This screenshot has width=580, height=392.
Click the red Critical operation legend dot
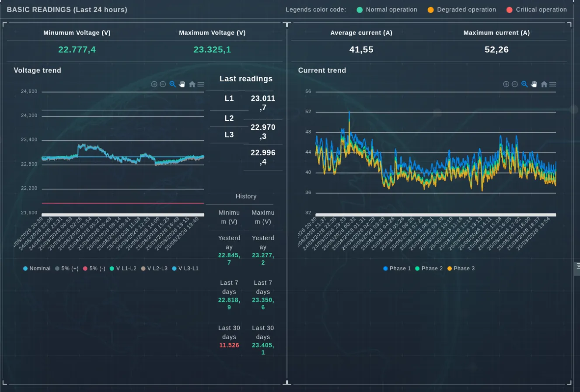(510, 10)
